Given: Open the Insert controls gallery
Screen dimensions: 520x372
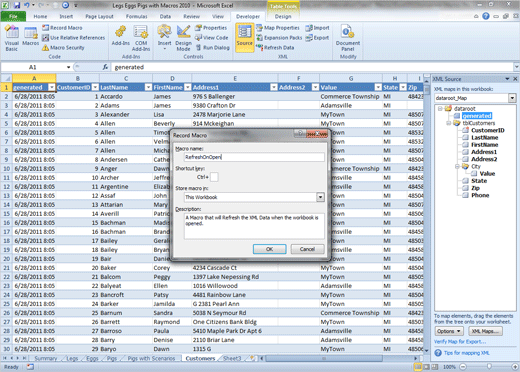Looking at the screenshot, I should coord(164,38).
